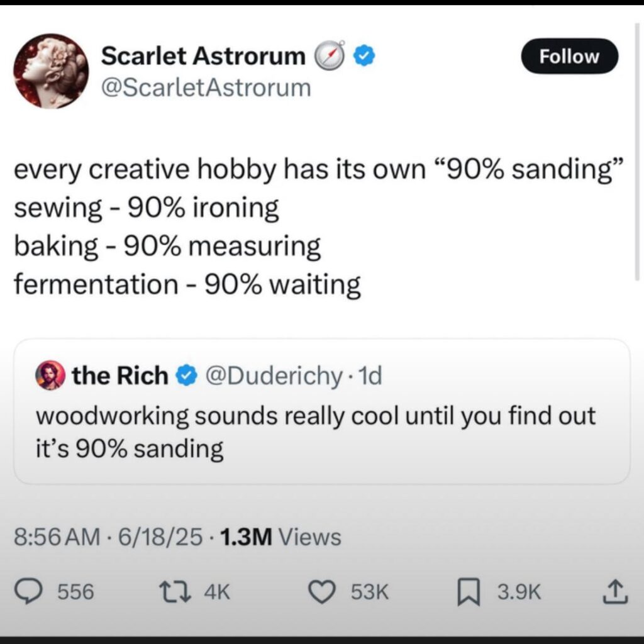Click the share upload icon
644x644 pixels.
tap(614, 591)
